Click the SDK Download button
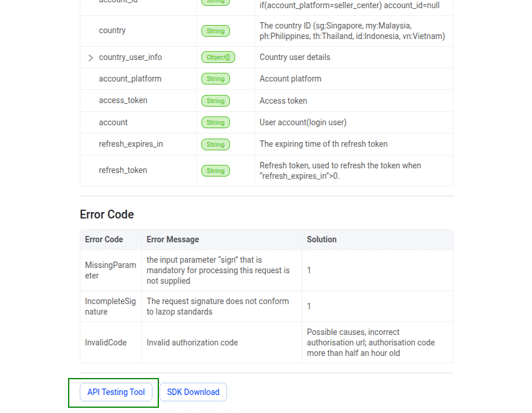Screen dimensions: 532x413 pos(193,392)
